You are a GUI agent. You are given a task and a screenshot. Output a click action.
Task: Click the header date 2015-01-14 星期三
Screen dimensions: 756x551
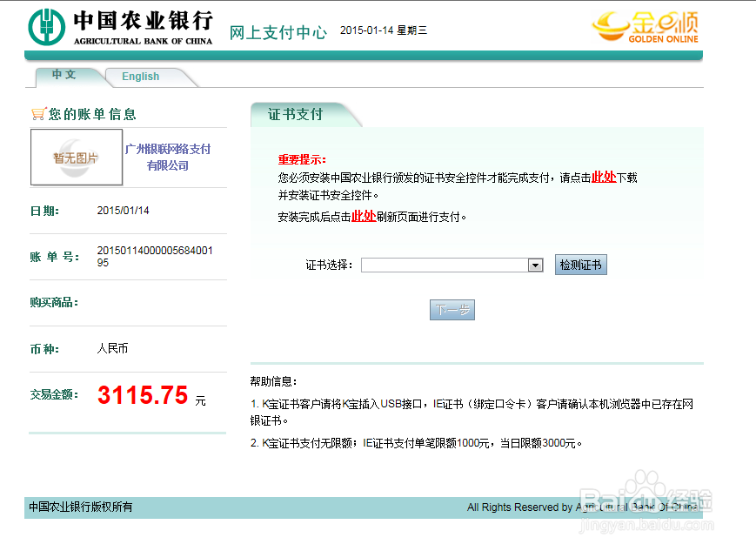(x=384, y=30)
